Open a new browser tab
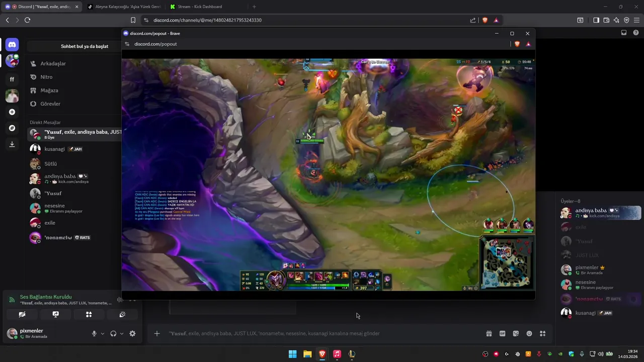Image resolution: width=644 pixels, height=362 pixels. (x=254, y=7)
